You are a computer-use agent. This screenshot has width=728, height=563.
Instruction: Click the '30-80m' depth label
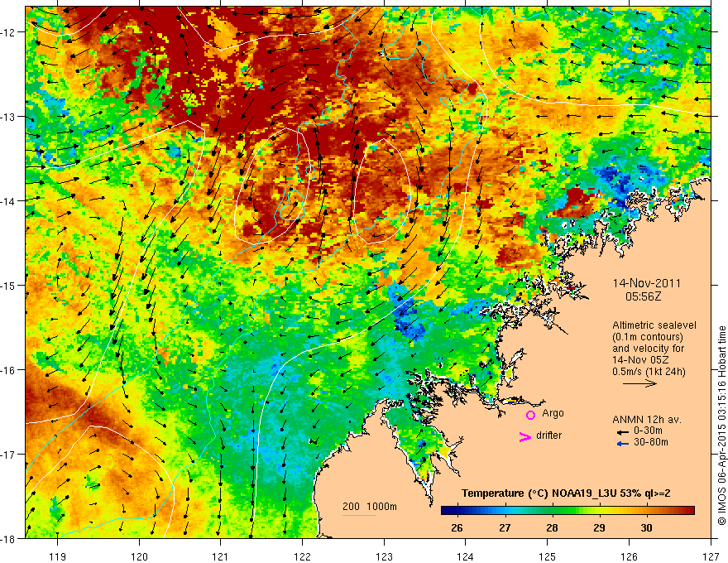point(651,442)
